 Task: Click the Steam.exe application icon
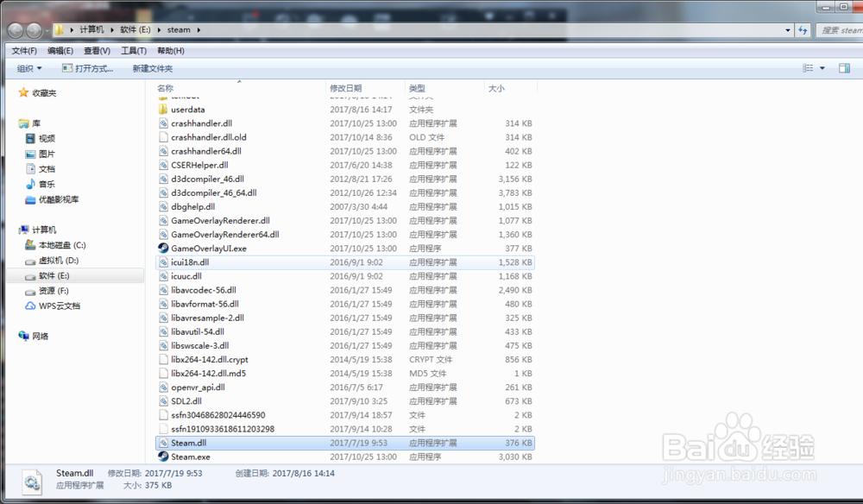click(x=163, y=457)
